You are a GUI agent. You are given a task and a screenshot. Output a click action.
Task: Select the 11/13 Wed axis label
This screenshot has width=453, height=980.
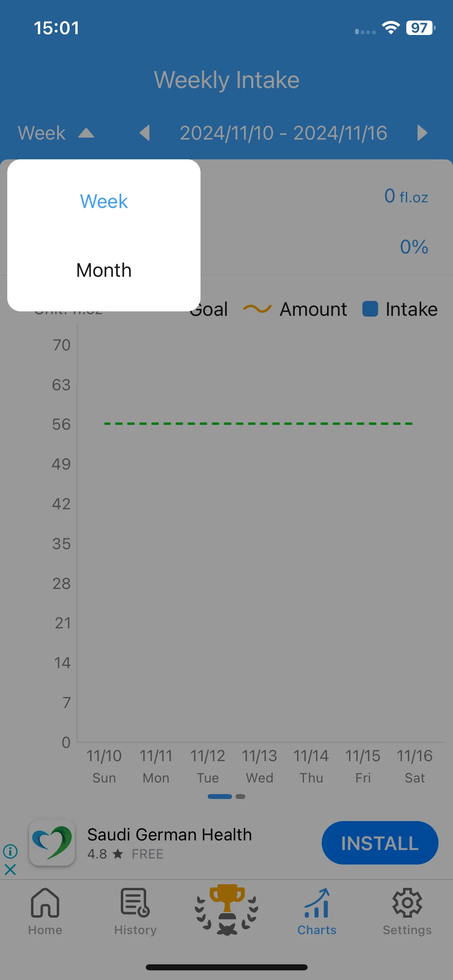260,766
